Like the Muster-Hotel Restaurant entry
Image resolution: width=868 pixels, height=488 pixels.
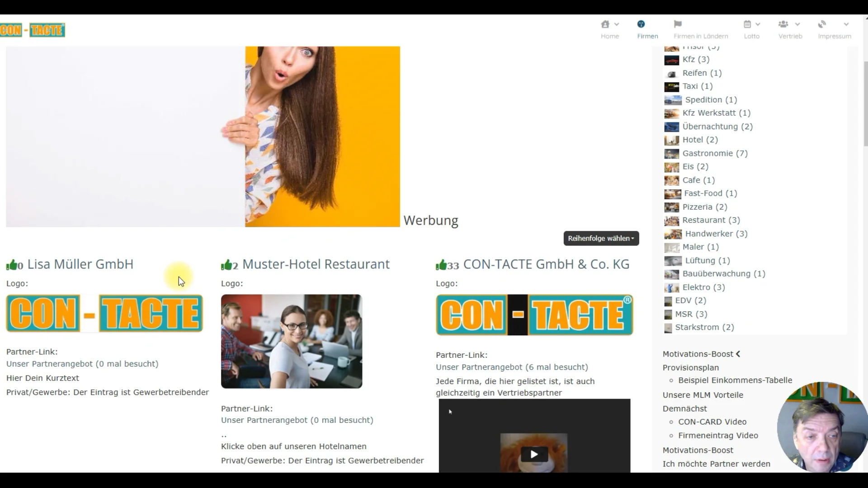coord(226,265)
